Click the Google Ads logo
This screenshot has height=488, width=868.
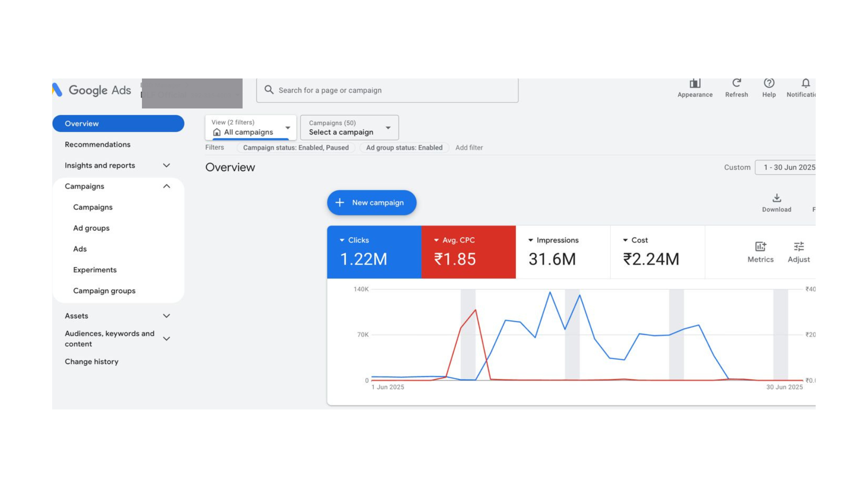92,90
